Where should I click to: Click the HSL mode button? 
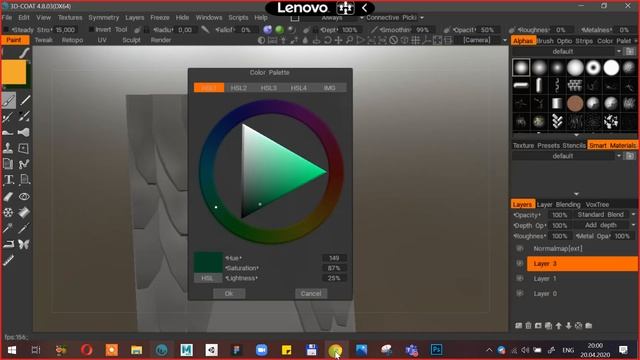[x=208, y=278]
